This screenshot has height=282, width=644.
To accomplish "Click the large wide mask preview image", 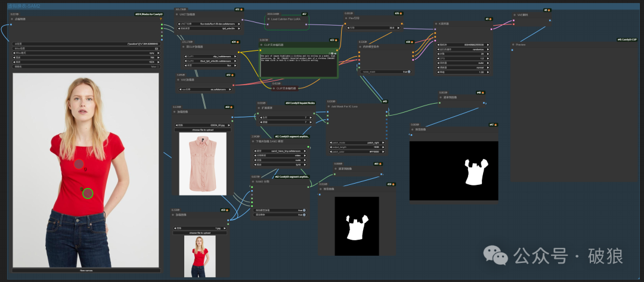I will (454, 171).
